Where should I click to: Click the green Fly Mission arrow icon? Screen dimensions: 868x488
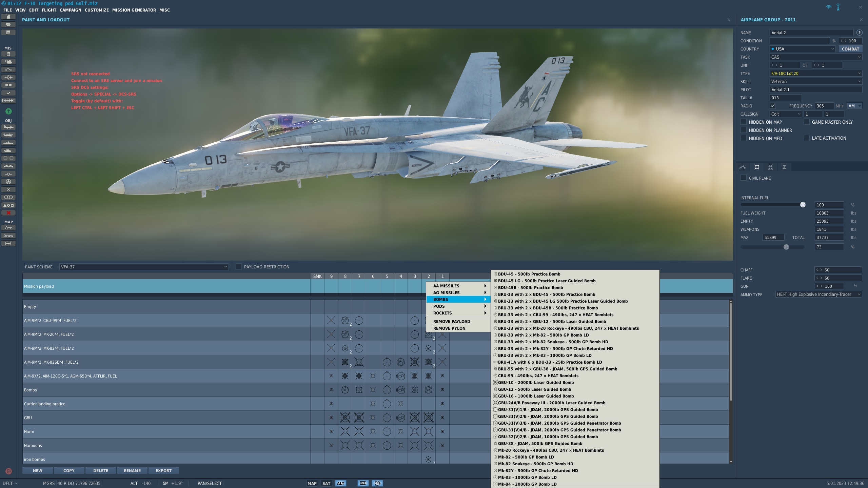coord(8,111)
